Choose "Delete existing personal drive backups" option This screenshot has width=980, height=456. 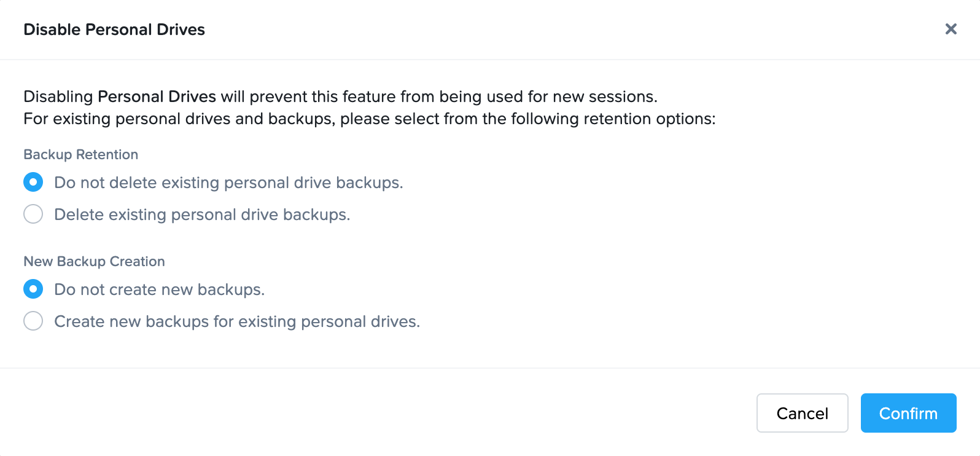pos(33,214)
